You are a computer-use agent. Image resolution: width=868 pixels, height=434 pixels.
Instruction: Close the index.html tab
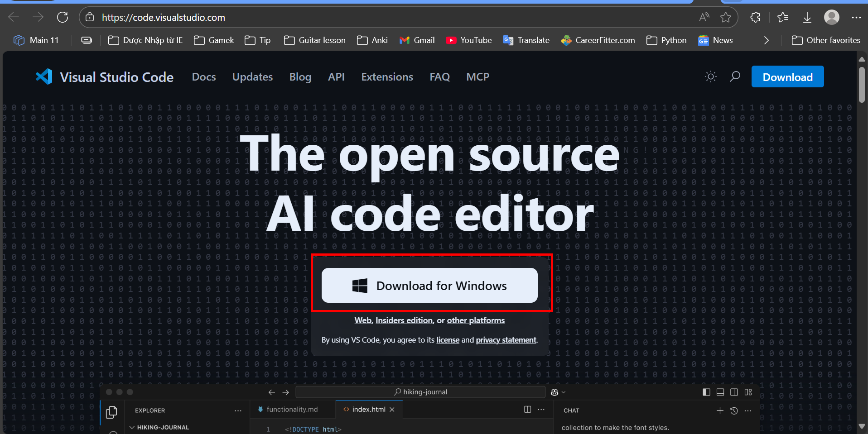point(392,409)
